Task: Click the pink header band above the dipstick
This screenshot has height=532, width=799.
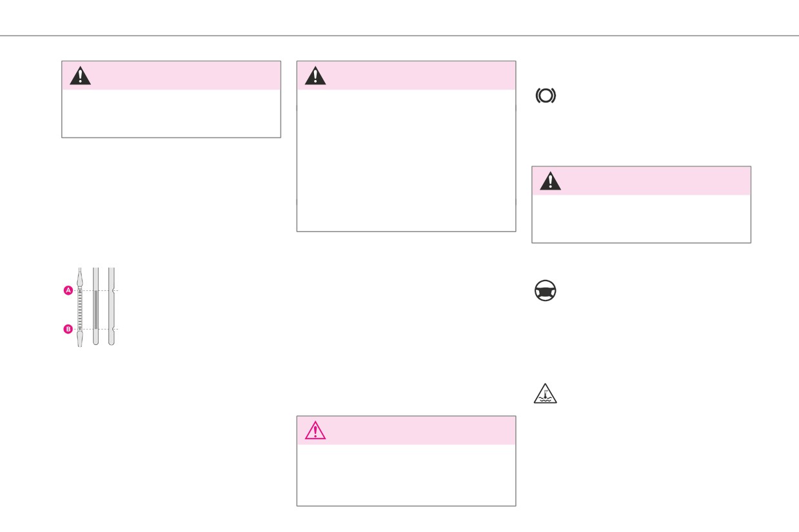Action: point(171,75)
